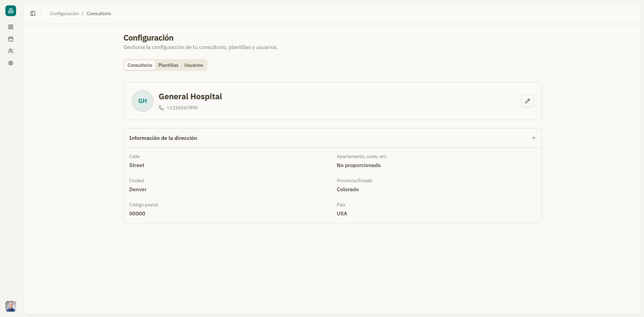Open the patients people icon in sidebar
This screenshot has width=644, height=317.
click(x=11, y=51)
